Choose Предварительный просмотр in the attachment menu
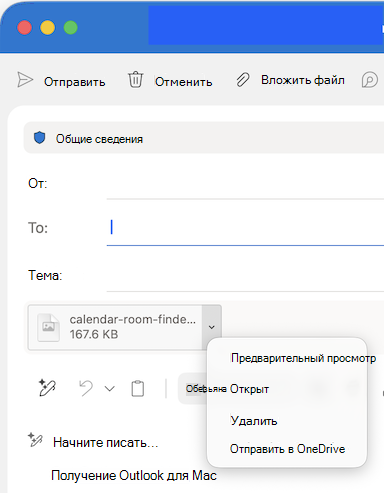This screenshot has height=493, width=384. [x=303, y=358]
